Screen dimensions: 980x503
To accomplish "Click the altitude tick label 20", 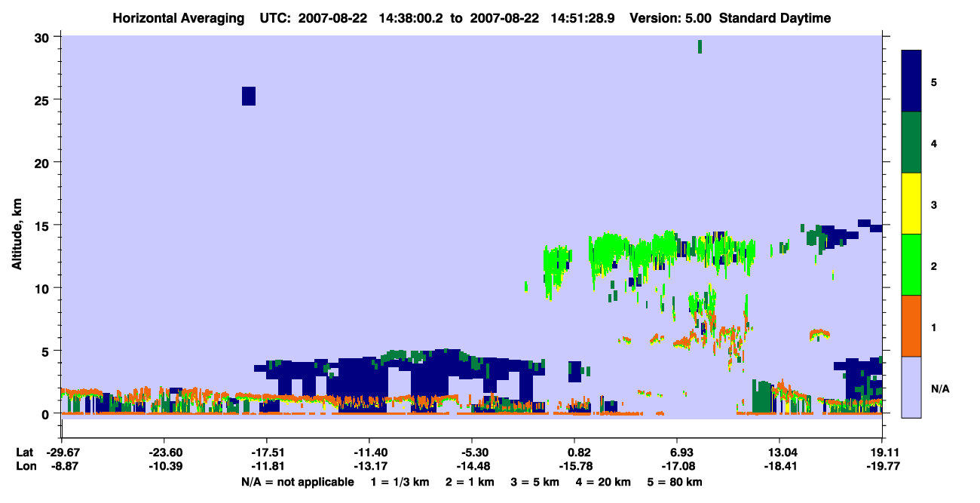I will point(43,162).
